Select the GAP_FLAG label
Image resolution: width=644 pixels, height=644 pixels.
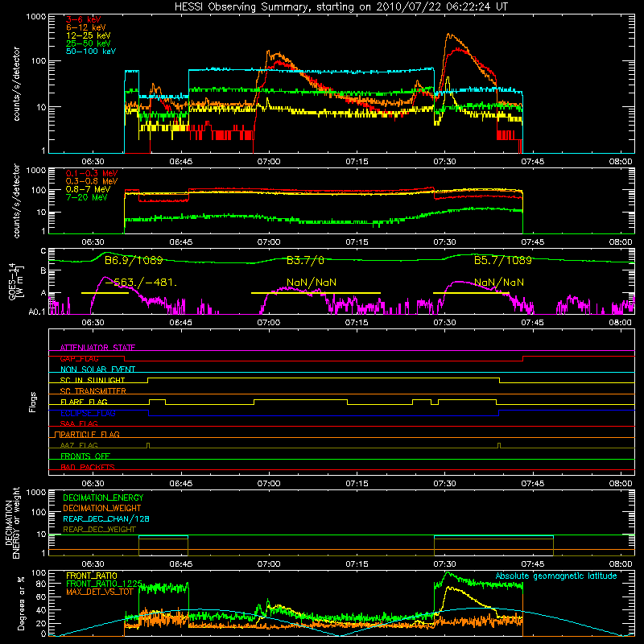(79, 358)
